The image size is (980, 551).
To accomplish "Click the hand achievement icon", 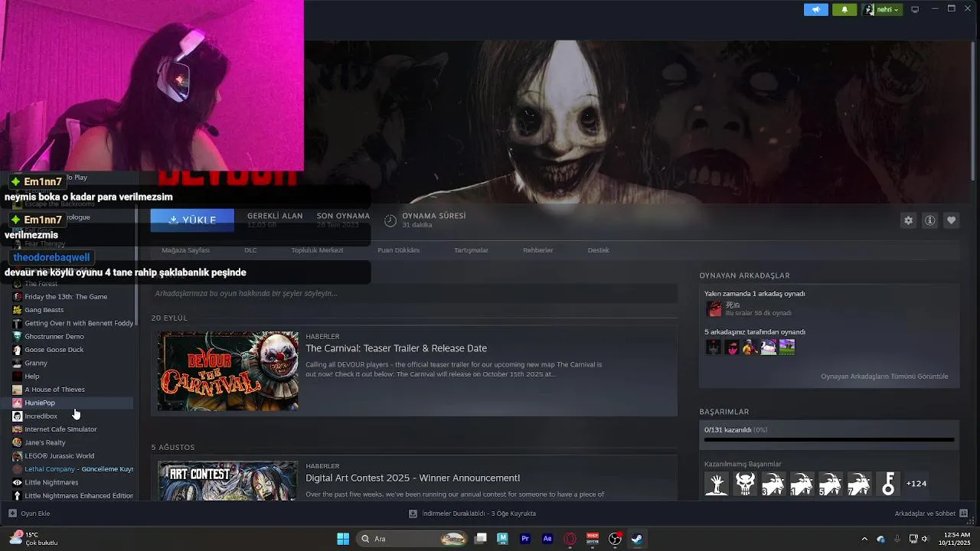I will pyautogui.click(x=717, y=484).
